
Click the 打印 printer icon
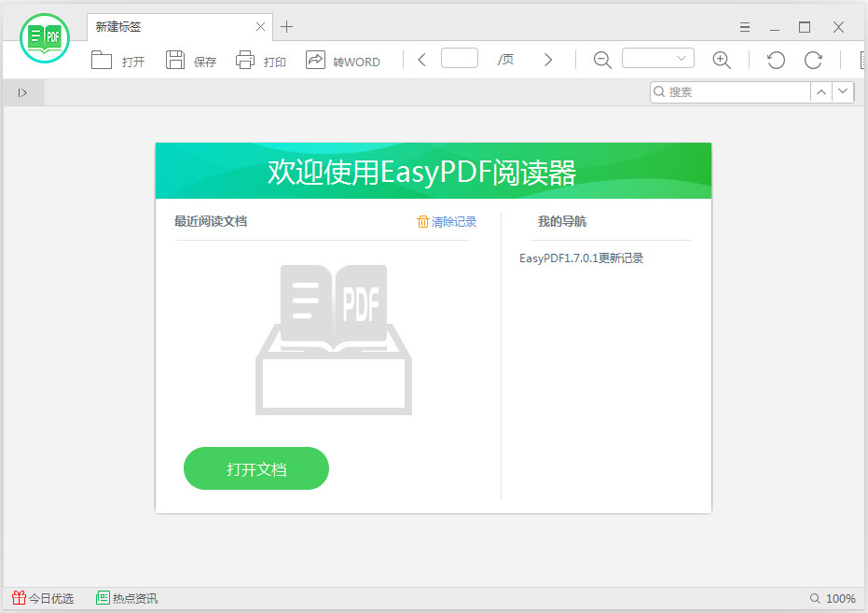(260, 60)
